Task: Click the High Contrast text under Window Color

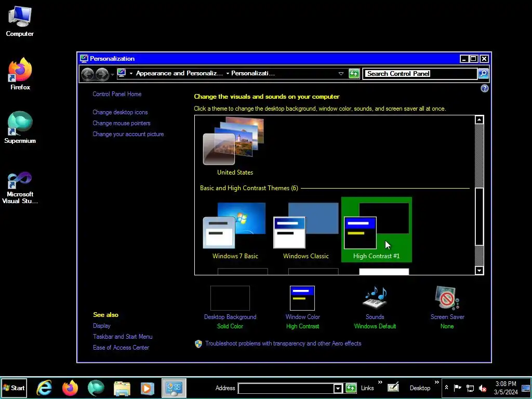Action: pyautogui.click(x=303, y=326)
